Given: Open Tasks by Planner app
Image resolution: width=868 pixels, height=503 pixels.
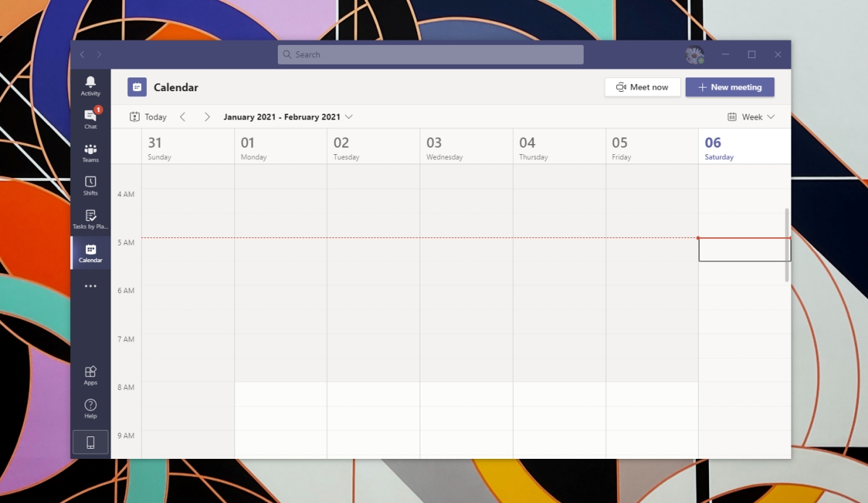Looking at the screenshot, I should click(x=90, y=219).
